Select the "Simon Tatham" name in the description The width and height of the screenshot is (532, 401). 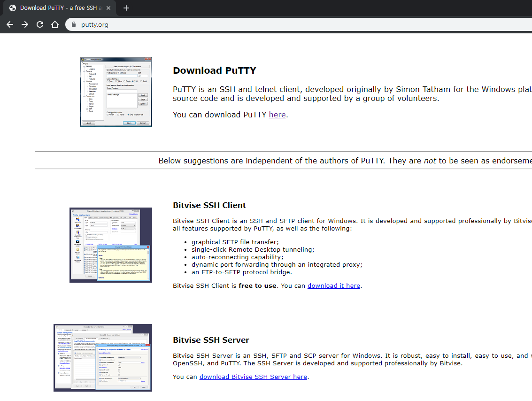[x=424, y=89]
